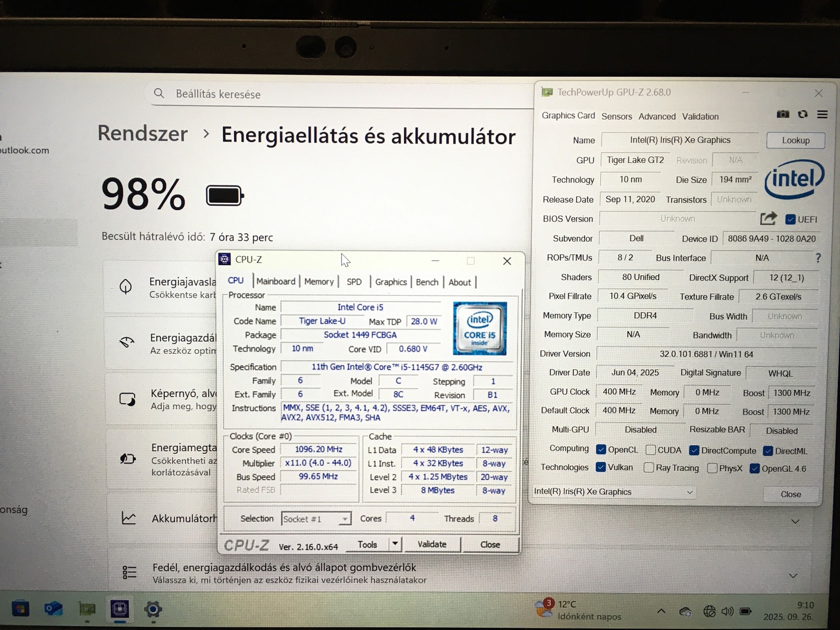Viewport: 840px width, 630px height.
Task: Expand the Fedél, energiagazdálkodás section chevron
Action: 793,576
